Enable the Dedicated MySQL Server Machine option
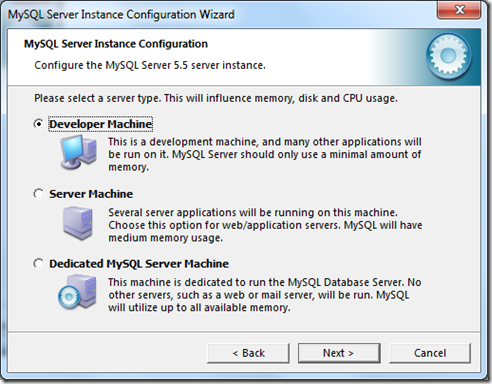The image size is (492, 384). click(x=39, y=264)
